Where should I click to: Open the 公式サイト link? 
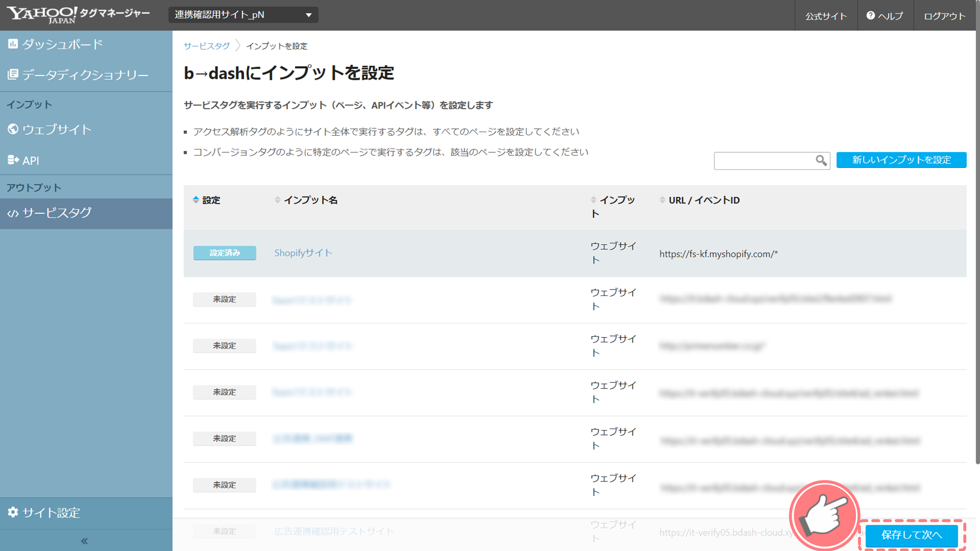coord(826,16)
